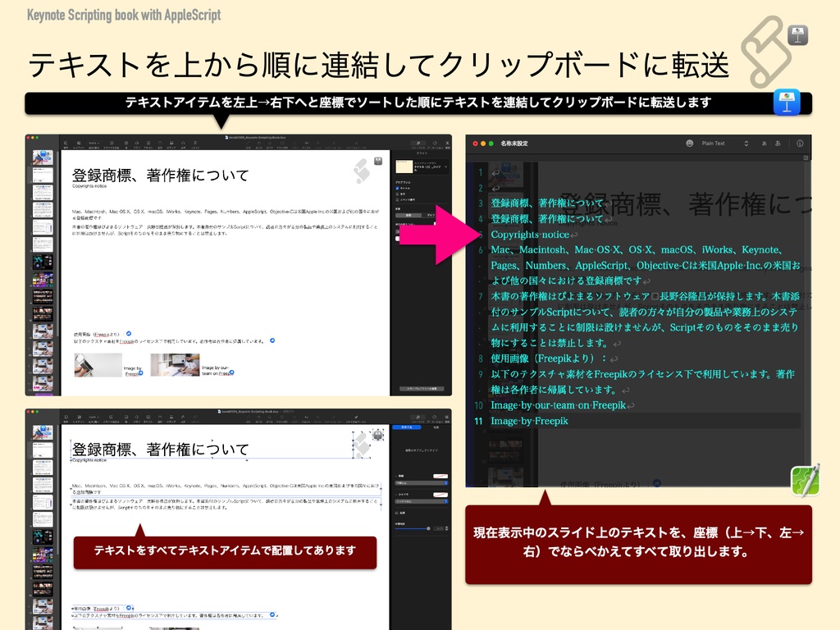Screen dimensions: 840x630
Task: Collapse fill section disclosure in lower Keynote inspector
Action: point(396,476)
